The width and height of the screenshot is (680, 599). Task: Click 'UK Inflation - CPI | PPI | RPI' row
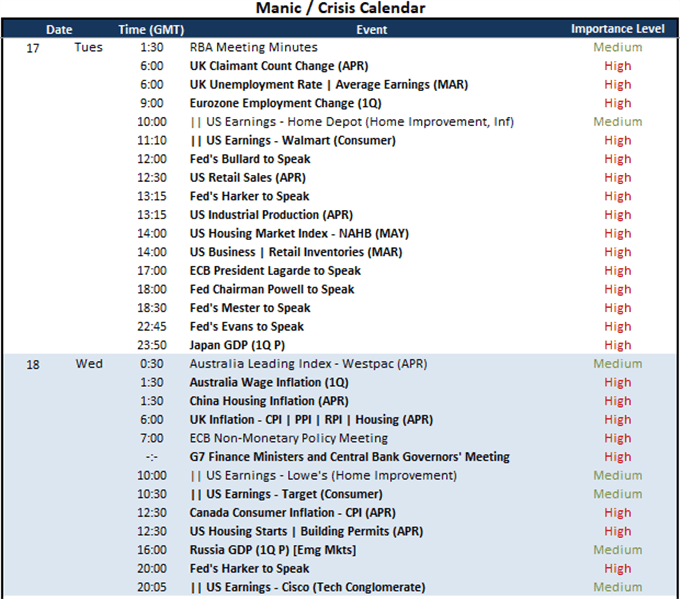(311, 420)
